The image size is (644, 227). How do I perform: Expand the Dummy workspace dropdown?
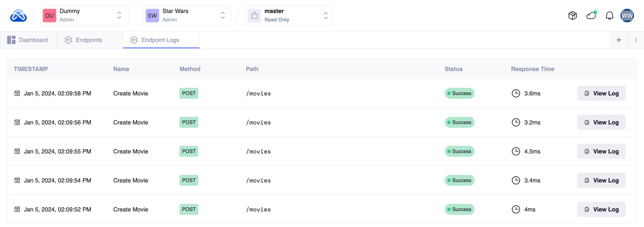(119, 16)
